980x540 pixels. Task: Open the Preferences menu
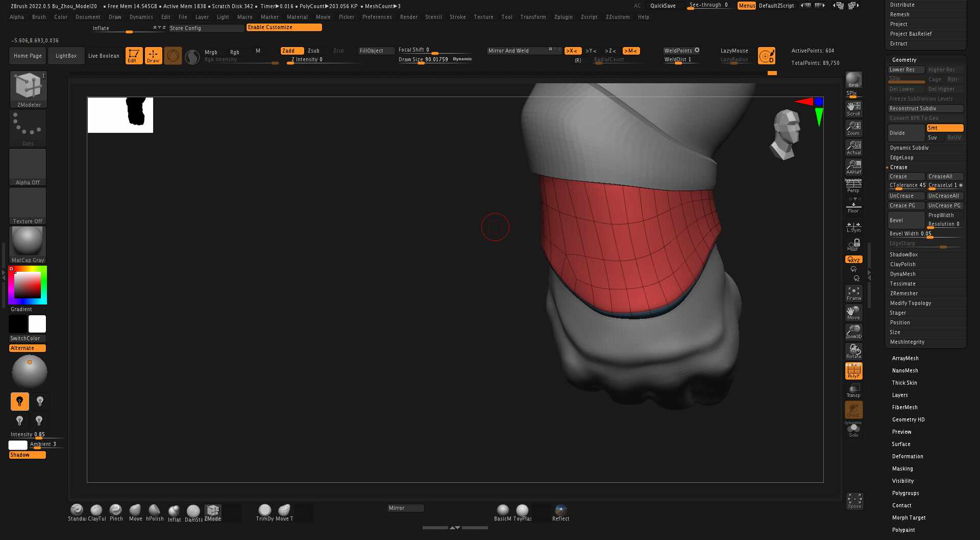377,17
